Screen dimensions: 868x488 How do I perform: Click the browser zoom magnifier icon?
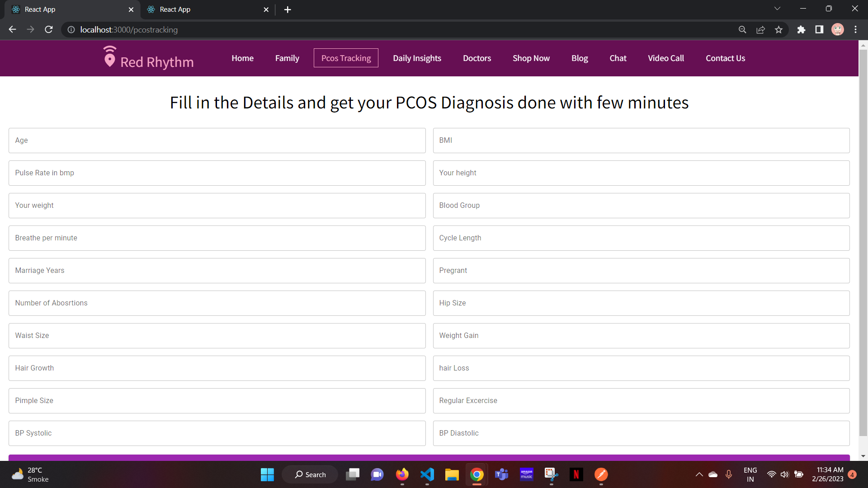click(742, 30)
